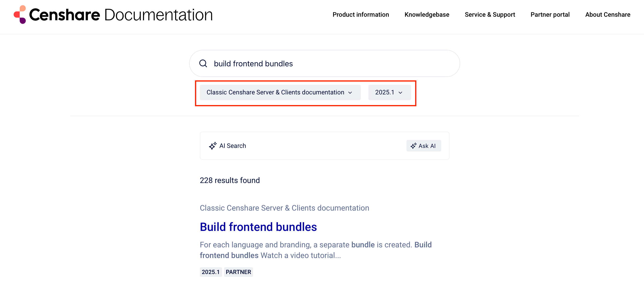This screenshot has height=289, width=644.
Task: Go to Service & Support
Action: pyautogui.click(x=490, y=15)
